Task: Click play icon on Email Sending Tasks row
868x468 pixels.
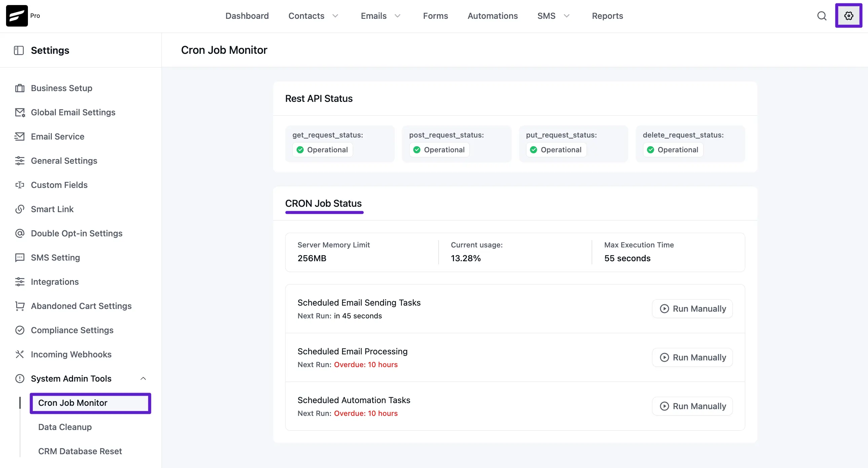Action: (664, 309)
